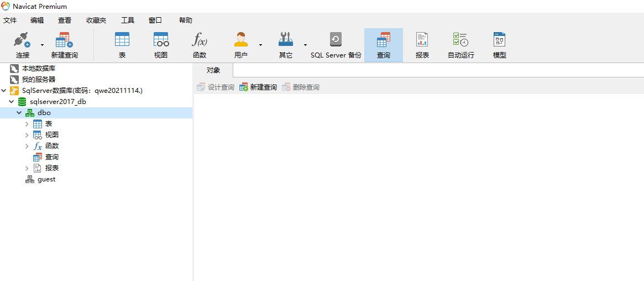Switch to the Objects (对象) tab
The image size is (644, 281).
[213, 70]
